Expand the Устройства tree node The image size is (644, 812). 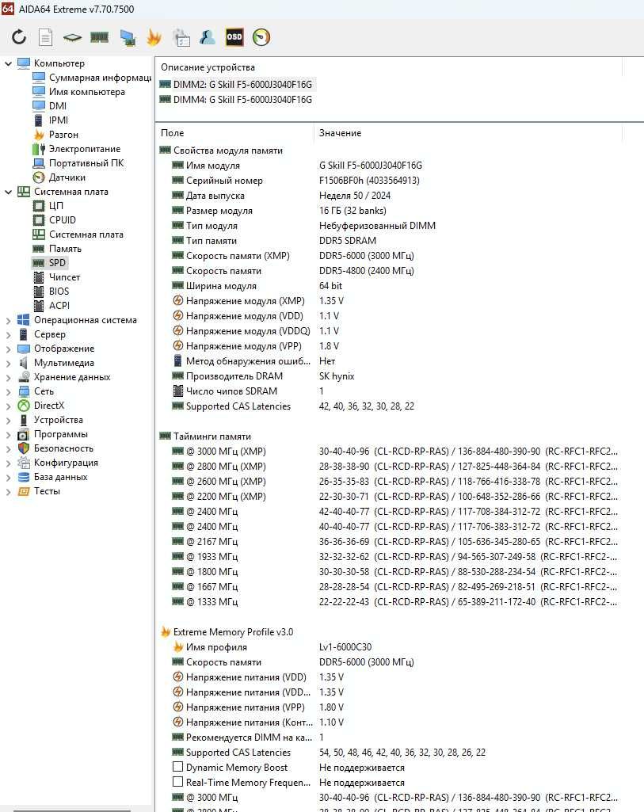pos(8,420)
